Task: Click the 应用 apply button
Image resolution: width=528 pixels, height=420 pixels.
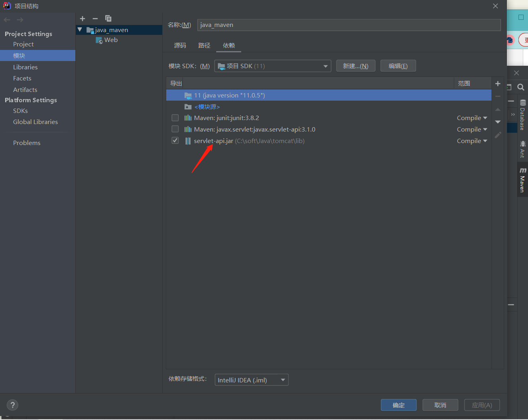Action: 482,405
